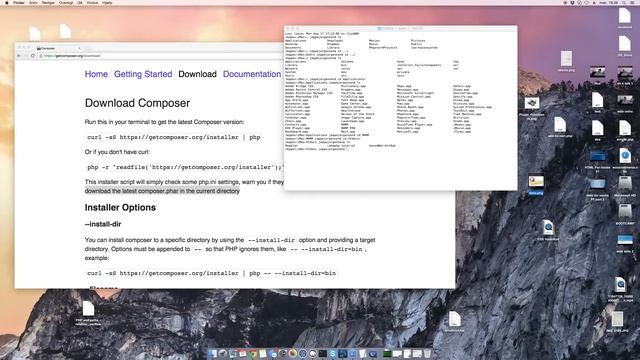Click the Download Composer heading
640x360 pixels.
(x=137, y=103)
